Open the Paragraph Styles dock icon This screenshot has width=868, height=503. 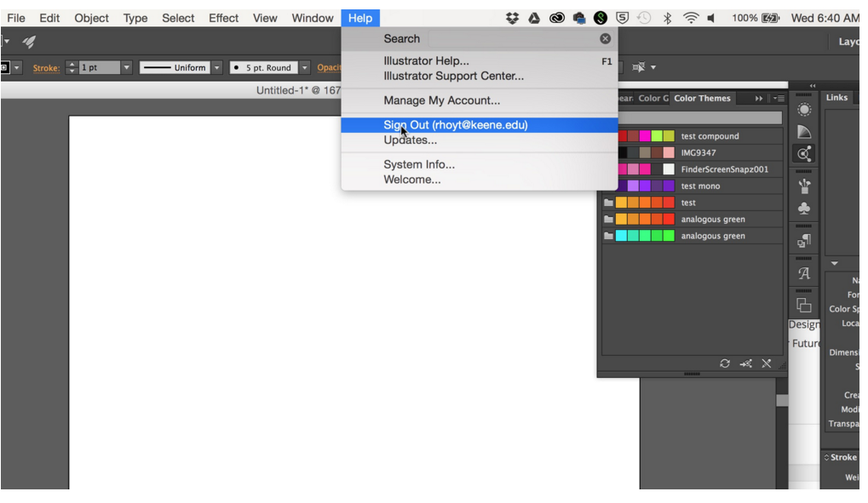804,241
